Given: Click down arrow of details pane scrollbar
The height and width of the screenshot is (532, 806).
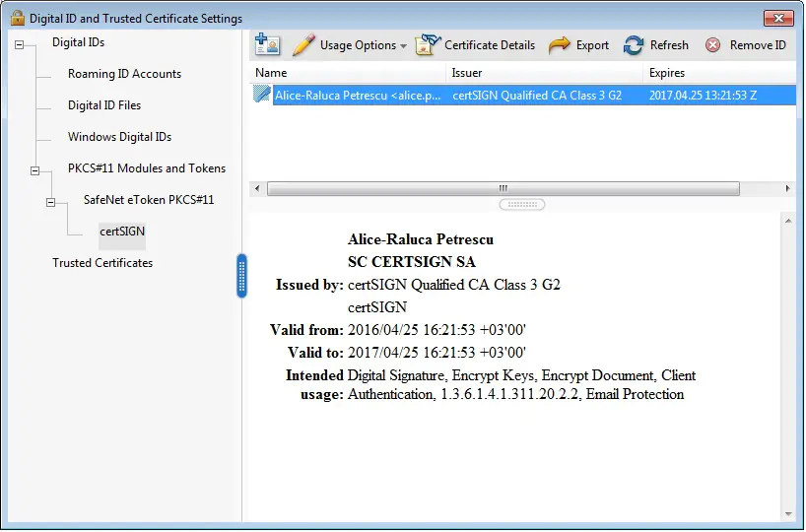Looking at the screenshot, I should pyautogui.click(x=788, y=514).
